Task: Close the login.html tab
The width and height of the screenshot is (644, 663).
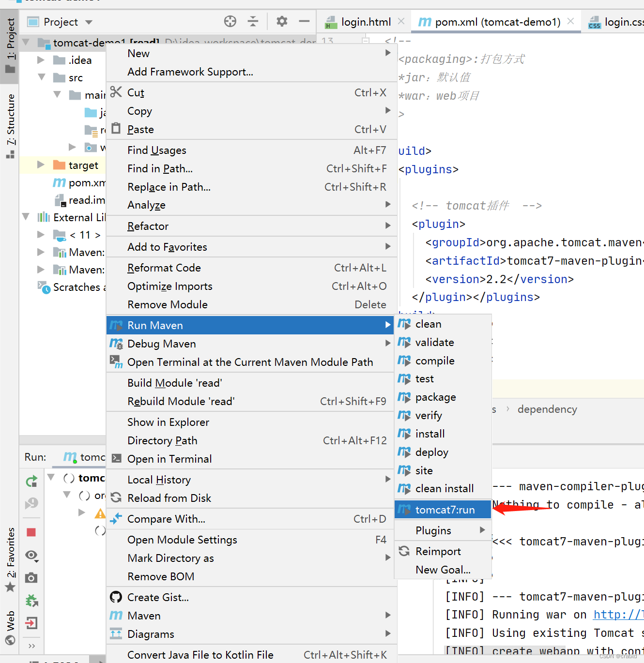Action: 401,21
